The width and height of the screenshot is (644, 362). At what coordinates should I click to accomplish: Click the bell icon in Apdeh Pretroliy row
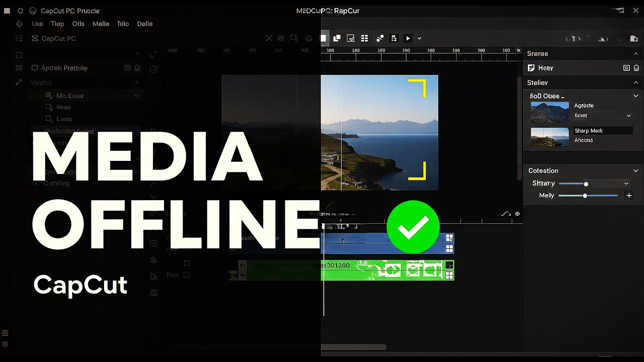[137, 68]
